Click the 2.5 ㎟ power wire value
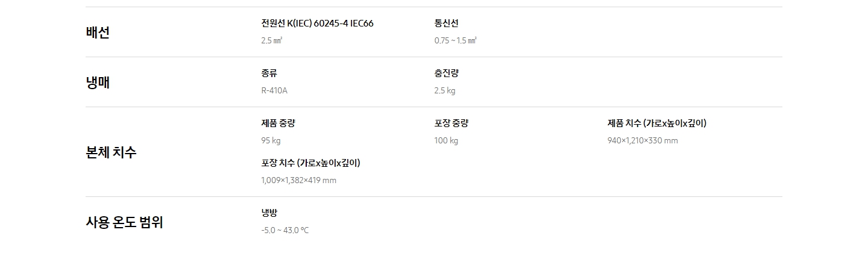The image size is (868, 259). (272, 41)
